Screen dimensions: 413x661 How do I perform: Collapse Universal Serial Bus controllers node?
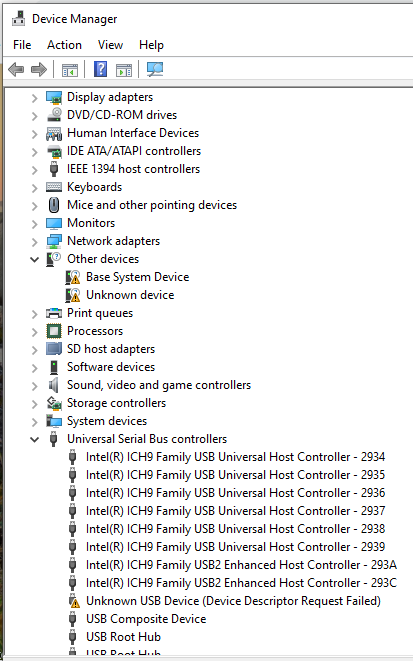[35, 439]
